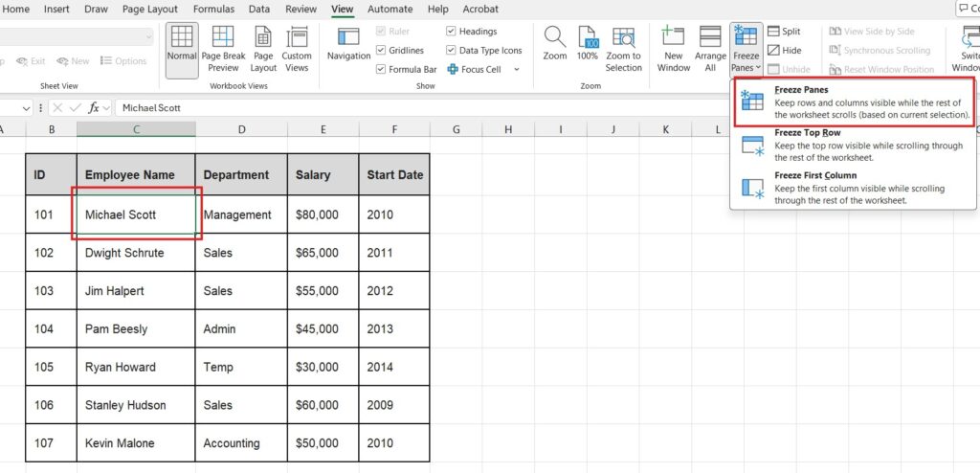Click the Exit sheet view button

coord(31,61)
